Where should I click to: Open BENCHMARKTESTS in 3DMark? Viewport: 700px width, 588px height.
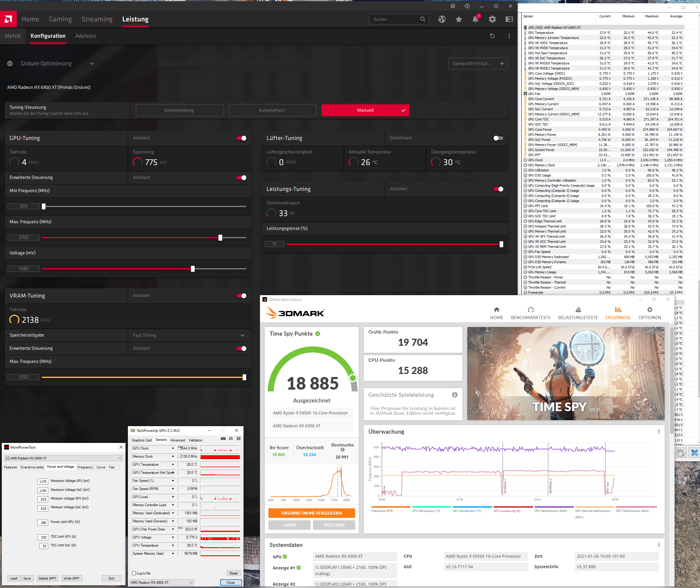point(531,313)
